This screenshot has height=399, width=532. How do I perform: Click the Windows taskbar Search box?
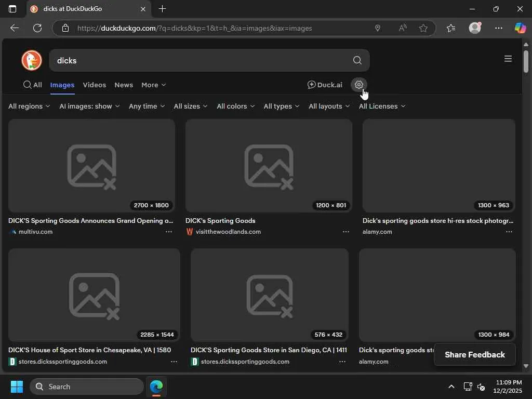click(87, 387)
